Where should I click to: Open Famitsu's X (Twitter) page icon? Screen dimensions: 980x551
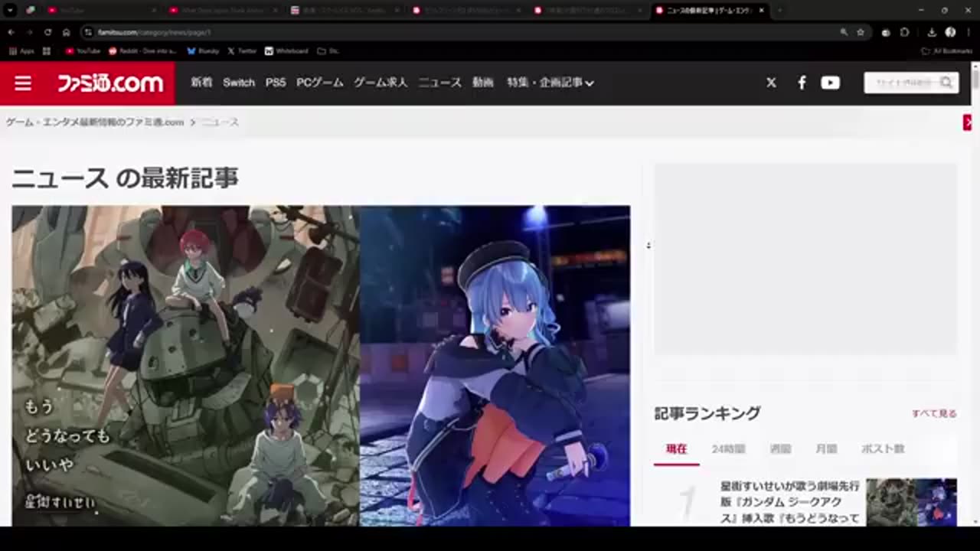771,83
